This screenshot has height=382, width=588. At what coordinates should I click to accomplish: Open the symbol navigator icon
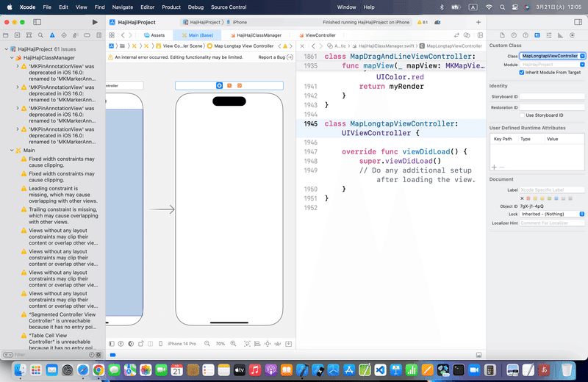click(x=29, y=35)
